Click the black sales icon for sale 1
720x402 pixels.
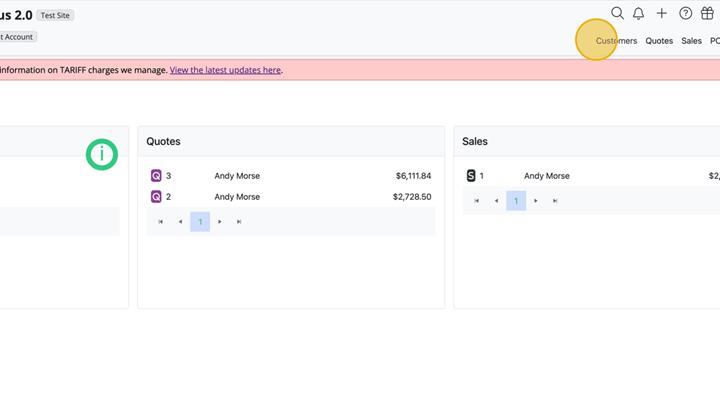tap(471, 176)
